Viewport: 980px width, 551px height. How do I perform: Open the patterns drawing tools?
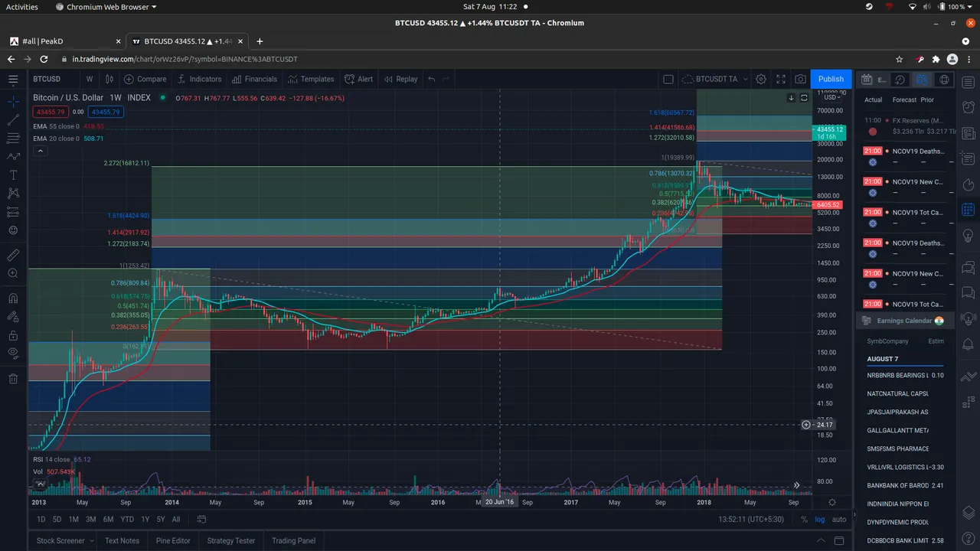[x=13, y=194]
